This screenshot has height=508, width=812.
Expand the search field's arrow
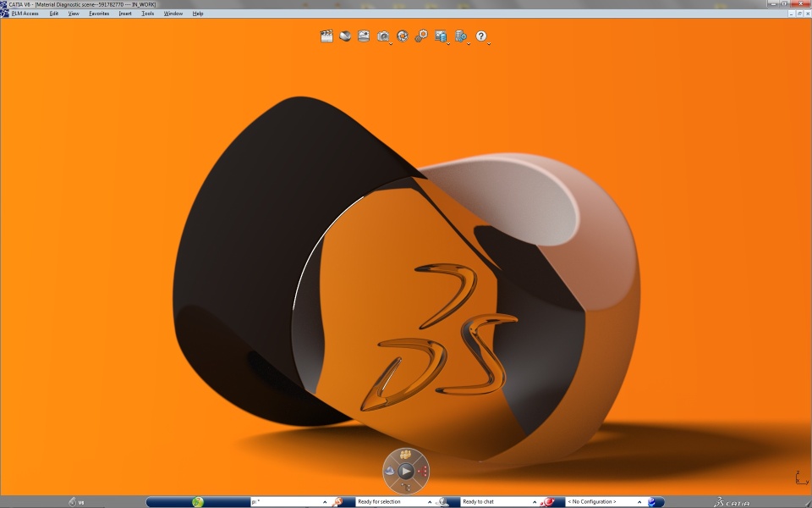[x=325, y=502]
